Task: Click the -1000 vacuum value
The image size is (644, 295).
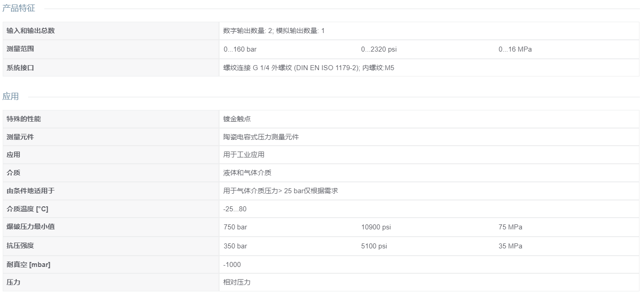Action: [232, 265]
